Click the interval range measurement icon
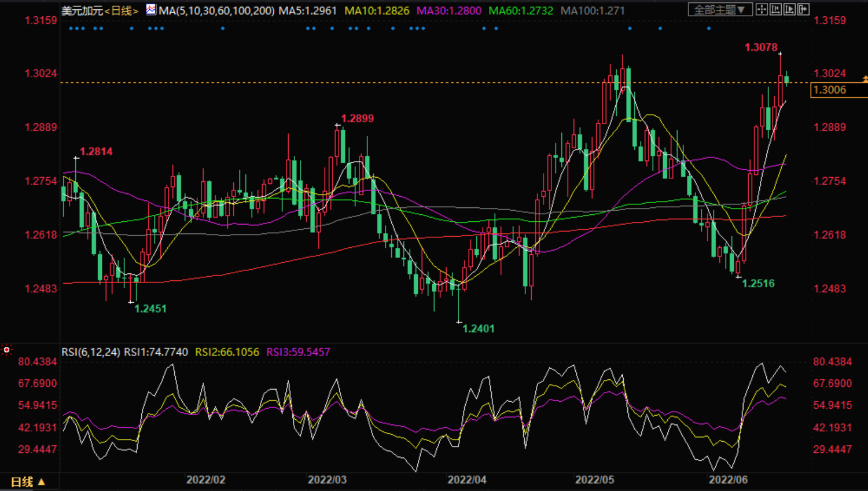This screenshot has height=491, width=868. pyautogui.click(x=775, y=9)
